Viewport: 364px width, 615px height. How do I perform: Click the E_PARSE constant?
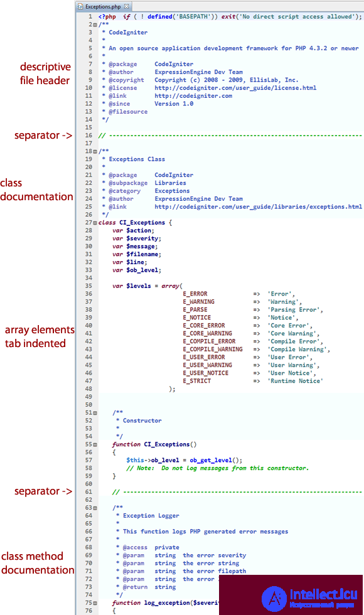[195, 310]
